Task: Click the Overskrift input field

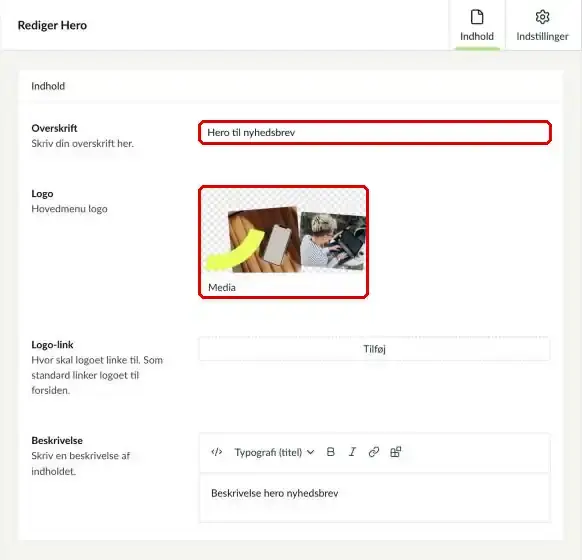Action: [375, 132]
